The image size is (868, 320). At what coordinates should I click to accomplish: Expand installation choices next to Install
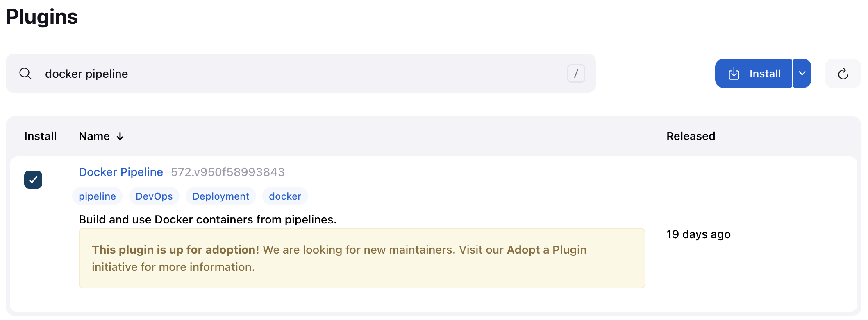(802, 73)
